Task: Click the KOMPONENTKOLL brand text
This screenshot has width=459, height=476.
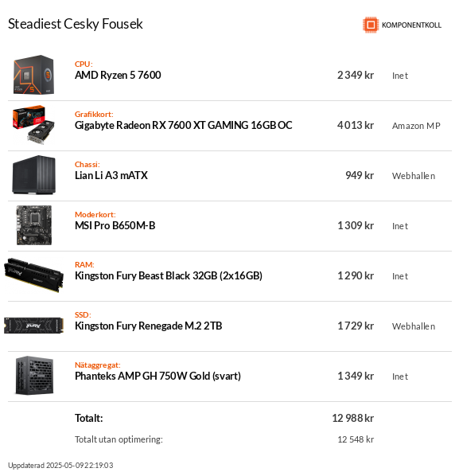Action: (x=411, y=25)
